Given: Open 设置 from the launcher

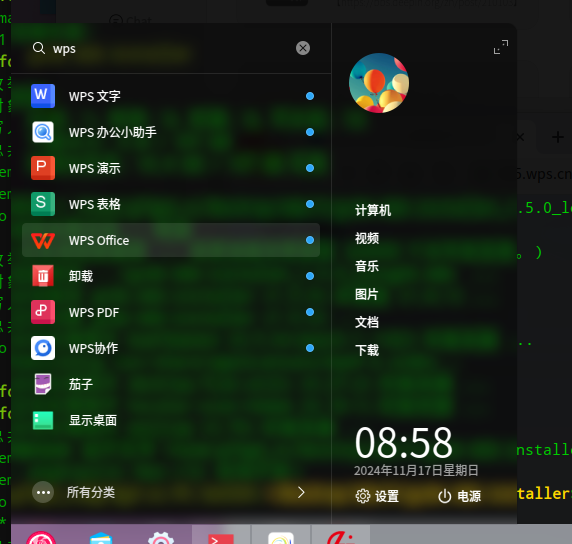Looking at the screenshot, I should (377, 496).
